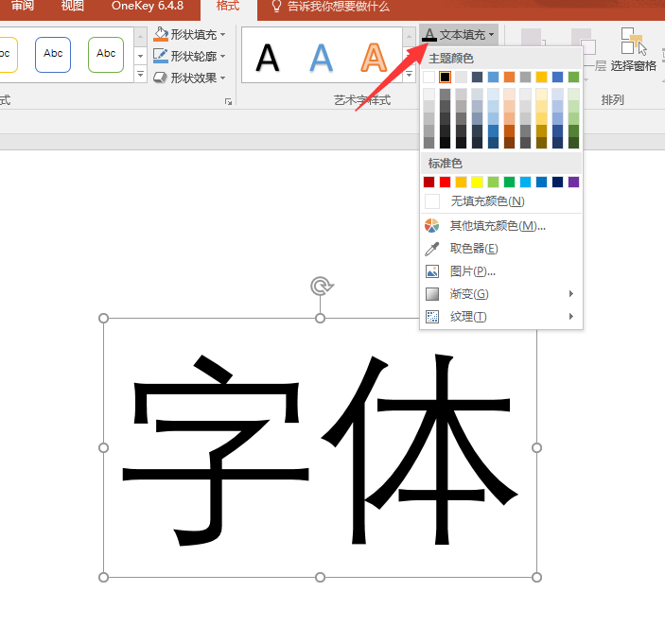
Task: Click the lightbulb tell-me icon
Action: [276, 7]
